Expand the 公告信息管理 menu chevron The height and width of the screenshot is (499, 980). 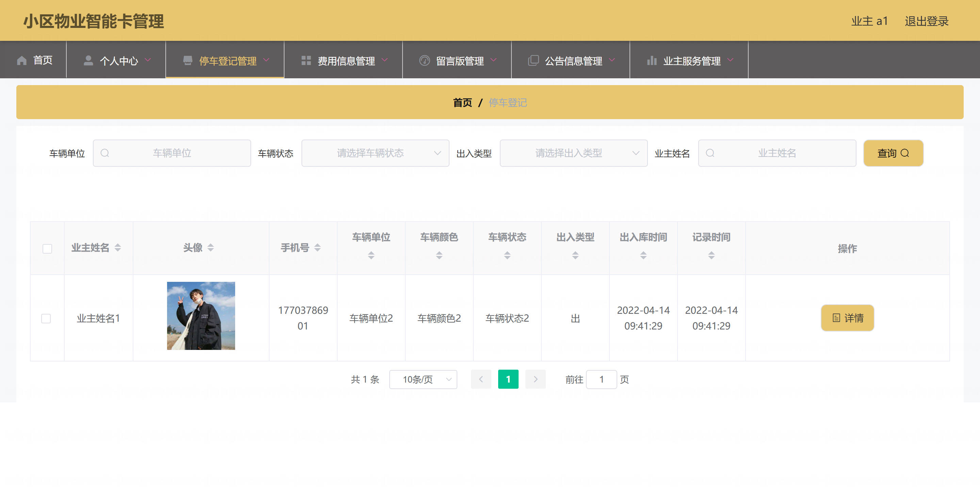[x=612, y=60]
